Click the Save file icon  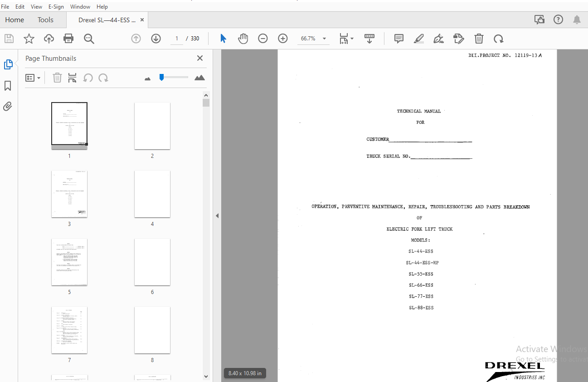coord(9,39)
